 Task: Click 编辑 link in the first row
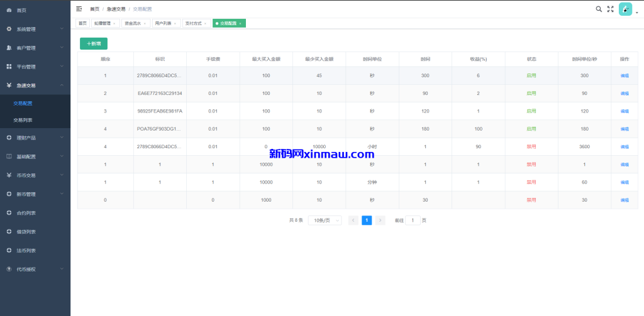pyautogui.click(x=625, y=75)
